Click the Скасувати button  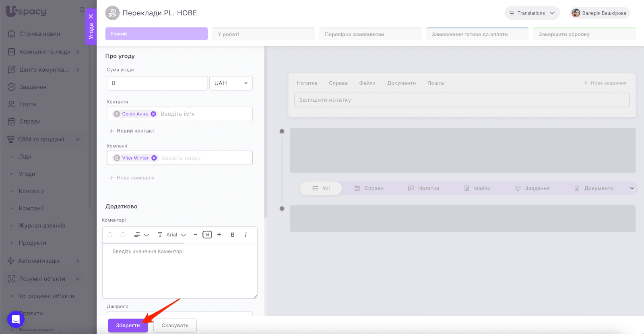175,325
